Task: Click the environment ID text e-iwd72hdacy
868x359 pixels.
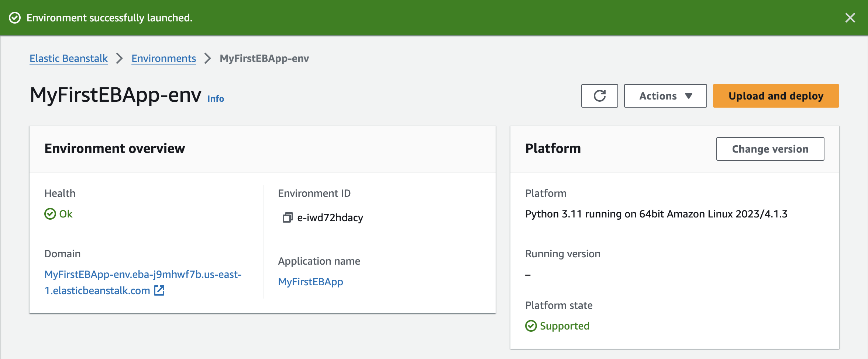Action: pyautogui.click(x=330, y=218)
